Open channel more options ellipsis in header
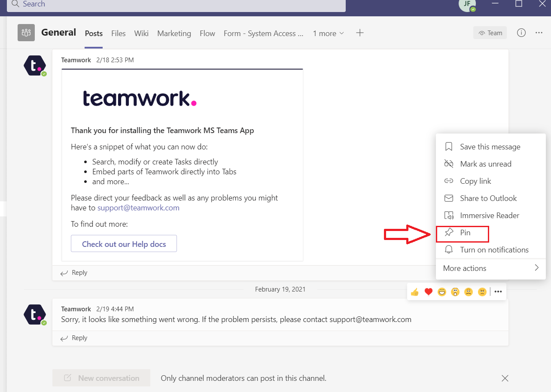 (539, 33)
